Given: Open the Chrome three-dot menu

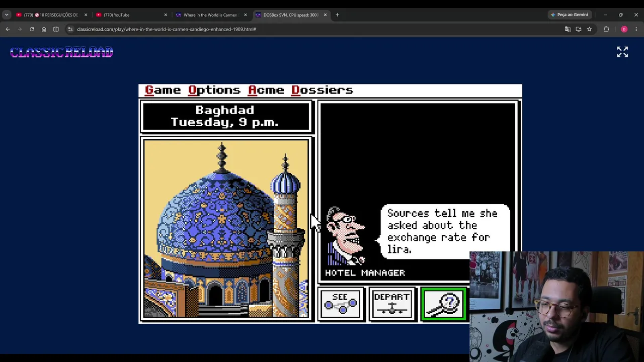Looking at the screenshot, I should (x=636, y=29).
